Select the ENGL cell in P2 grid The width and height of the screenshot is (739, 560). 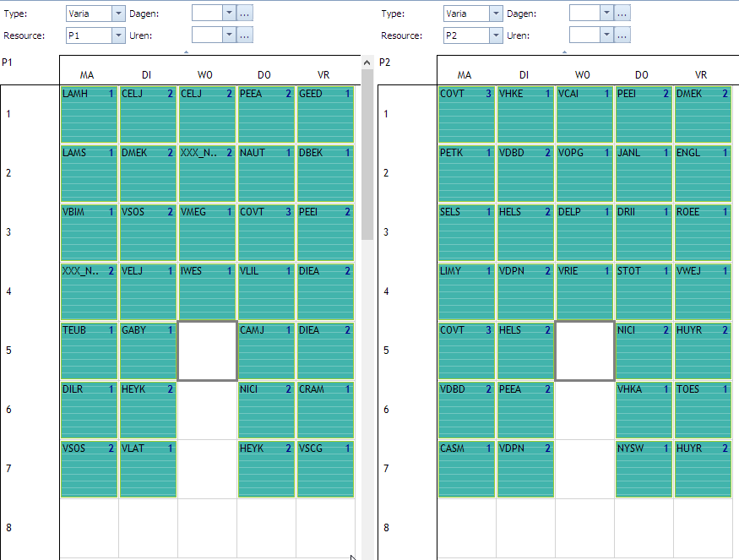coord(704,173)
